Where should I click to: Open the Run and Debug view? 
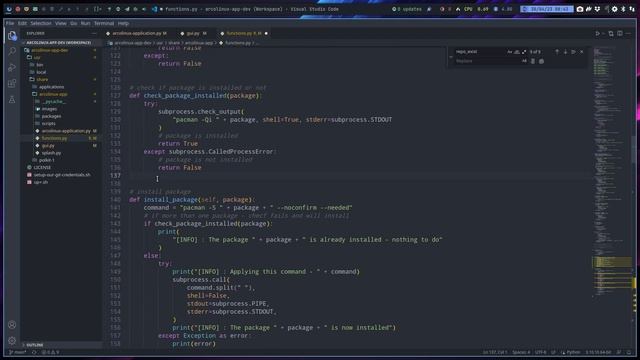click(12, 67)
